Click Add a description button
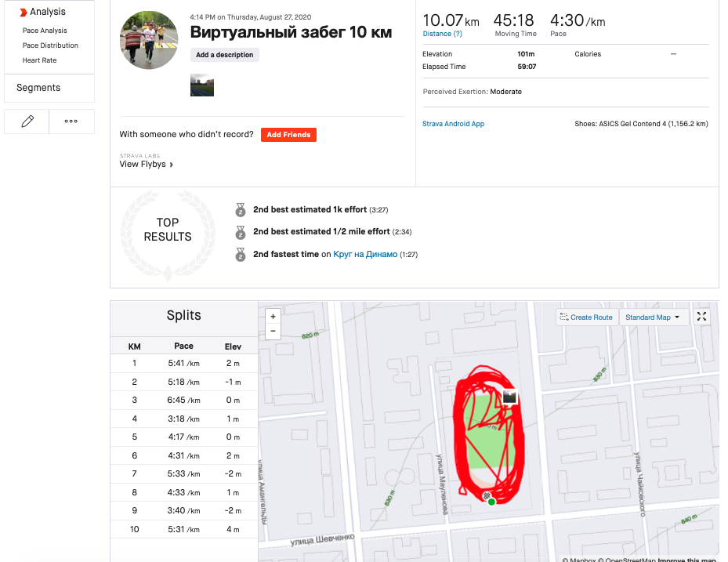Viewport: 728px width, 562px height. coord(225,55)
